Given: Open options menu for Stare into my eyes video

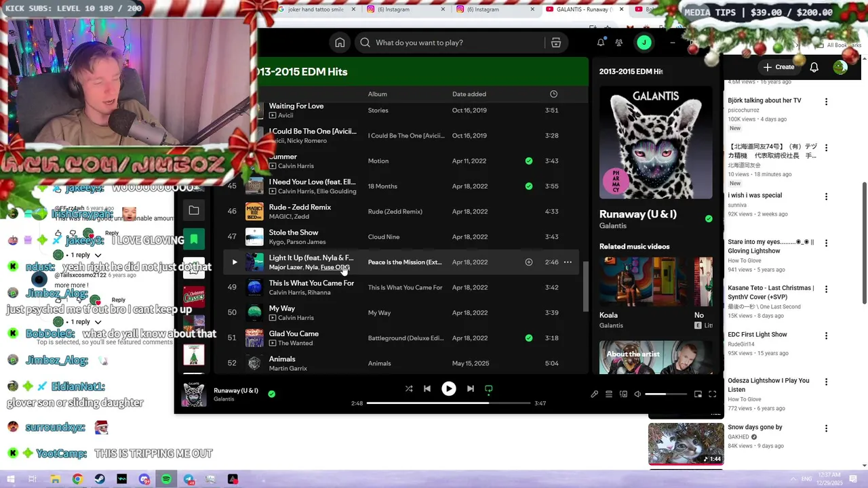Looking at the screenshot, I should click(x=826, y=243).
